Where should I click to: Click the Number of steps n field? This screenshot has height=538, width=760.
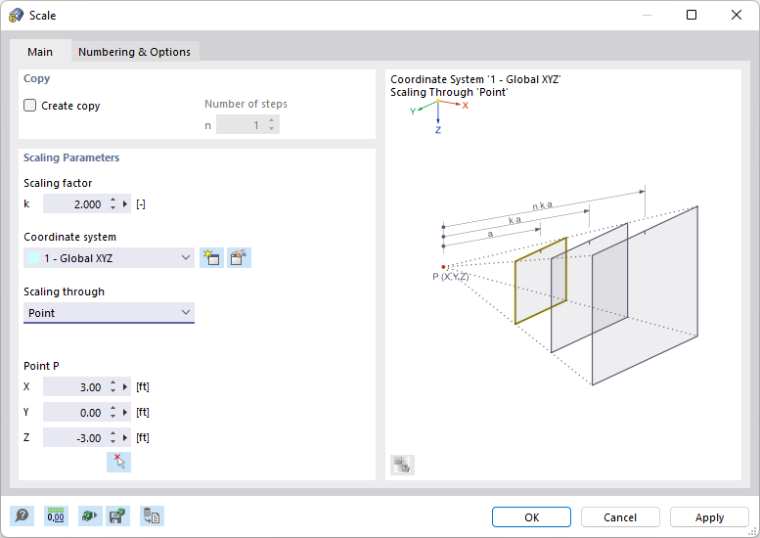click(x=248, y=125)
